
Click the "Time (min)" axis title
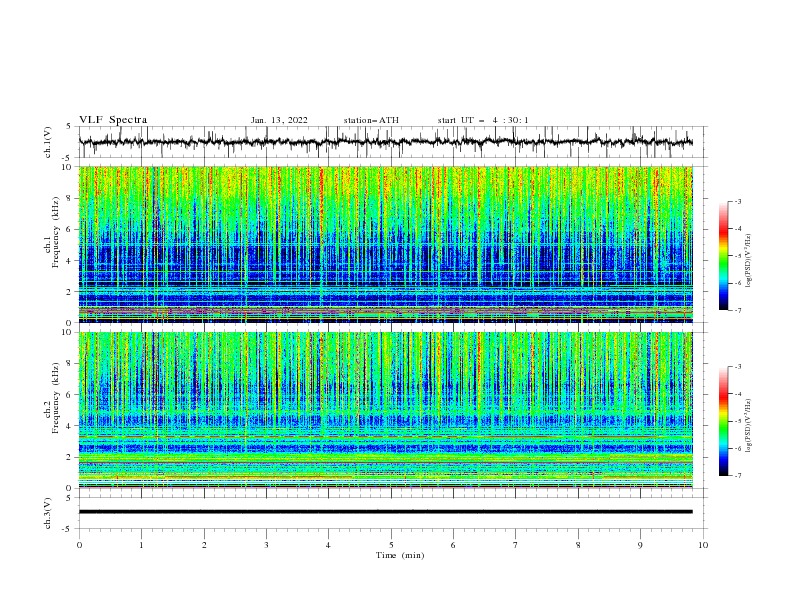coord(400,555)
